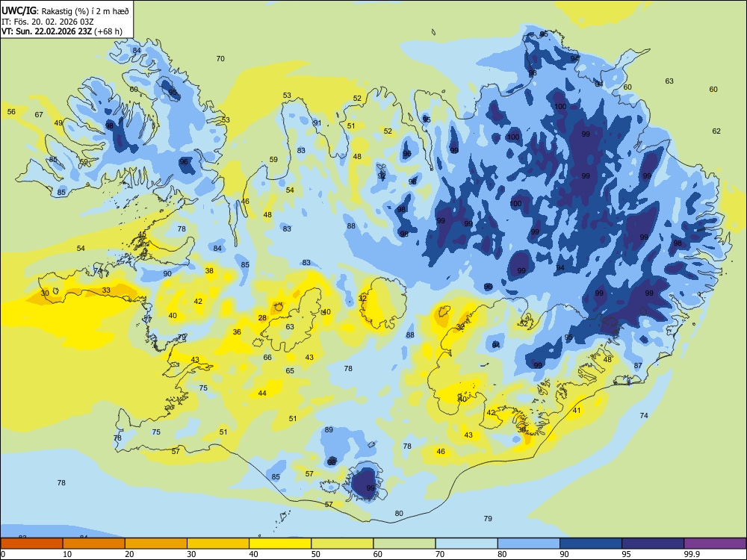
Task: Click the orange 10–20 legend swatch
Action: tap(94, 544)
